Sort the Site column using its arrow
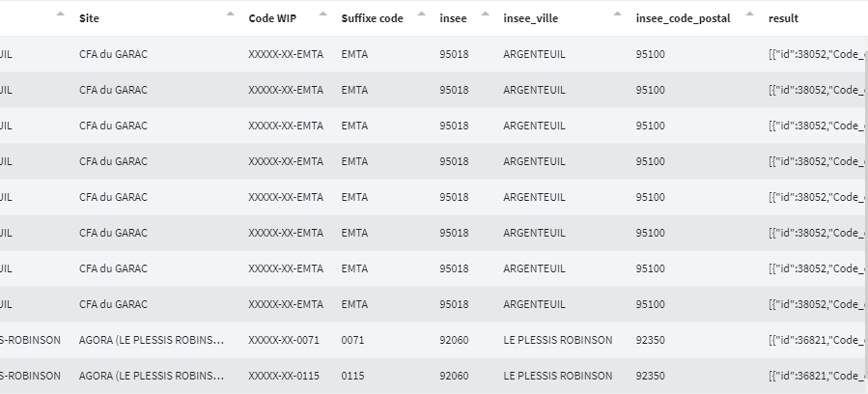Image resolution: width=868 pixels, height=394 pixels. (x=230, y=14)
